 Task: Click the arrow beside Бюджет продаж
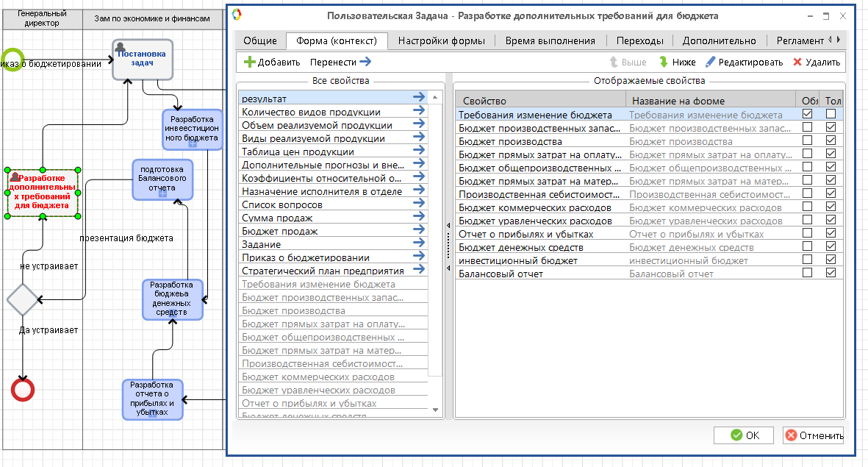point(419,230)
